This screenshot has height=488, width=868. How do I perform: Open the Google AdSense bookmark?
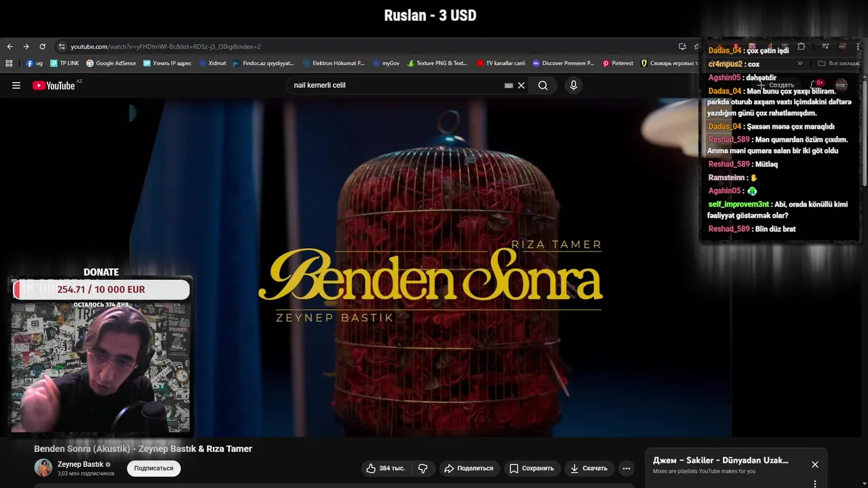[x=111, y=63]
